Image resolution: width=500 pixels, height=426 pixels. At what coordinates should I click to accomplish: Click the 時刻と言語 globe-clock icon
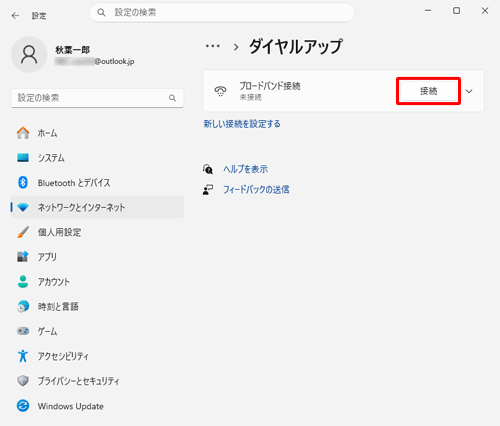coord(23,306)
